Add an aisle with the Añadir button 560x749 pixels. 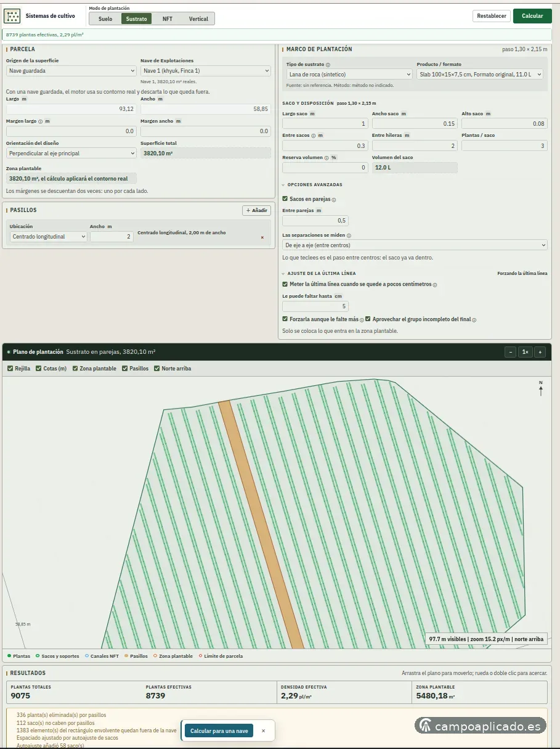pyautogui.click(x=257, y=210)
